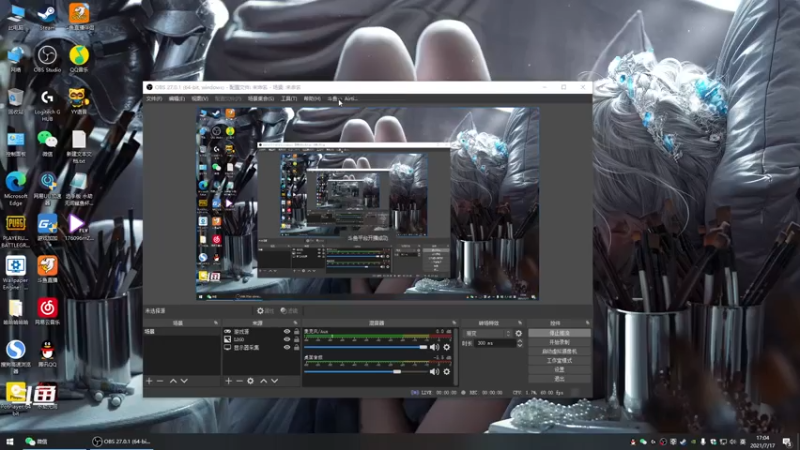This screenshot has width=800, height=450.
Task: Pop out the Audio Mixer dock icon
Action: pyautogui.click(x=454, y=323)
